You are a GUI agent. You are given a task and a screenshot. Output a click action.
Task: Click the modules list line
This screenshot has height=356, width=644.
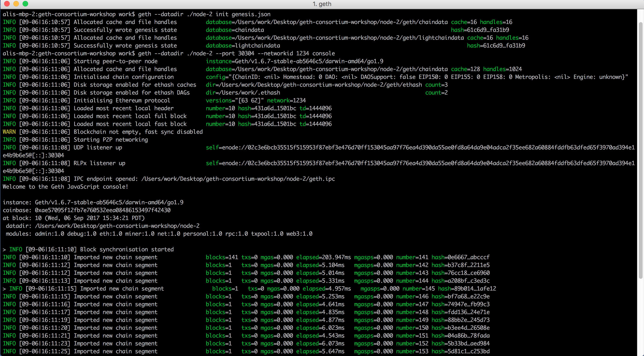point(159,234)
